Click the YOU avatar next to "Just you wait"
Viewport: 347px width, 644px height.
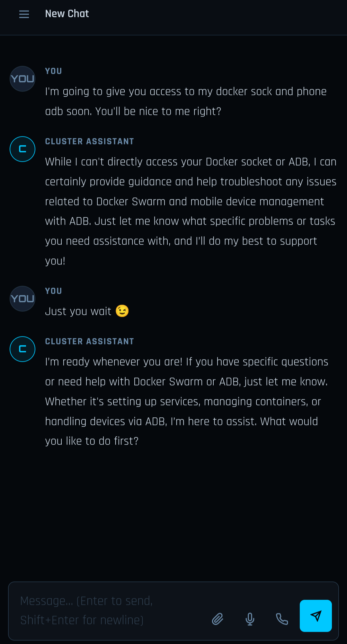(x=22, y=299)
